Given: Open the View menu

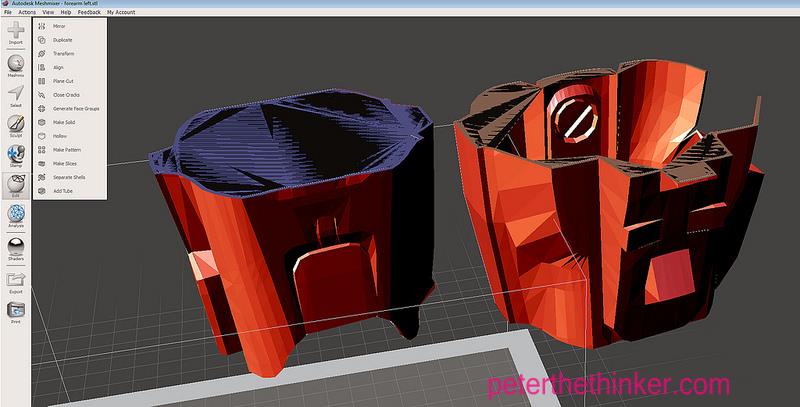Looking at the screenshot, I should [x=48, y=12].
